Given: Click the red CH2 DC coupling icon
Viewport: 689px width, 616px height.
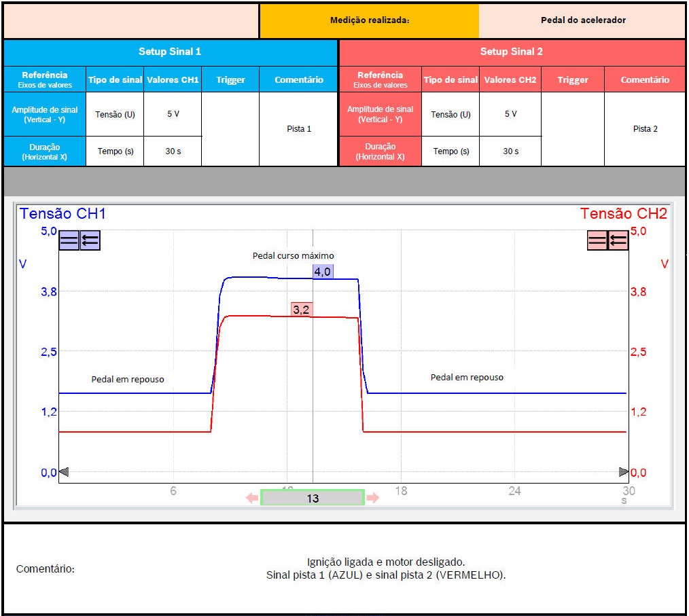Looking at the screenshot, I should (x=597, y=240).
